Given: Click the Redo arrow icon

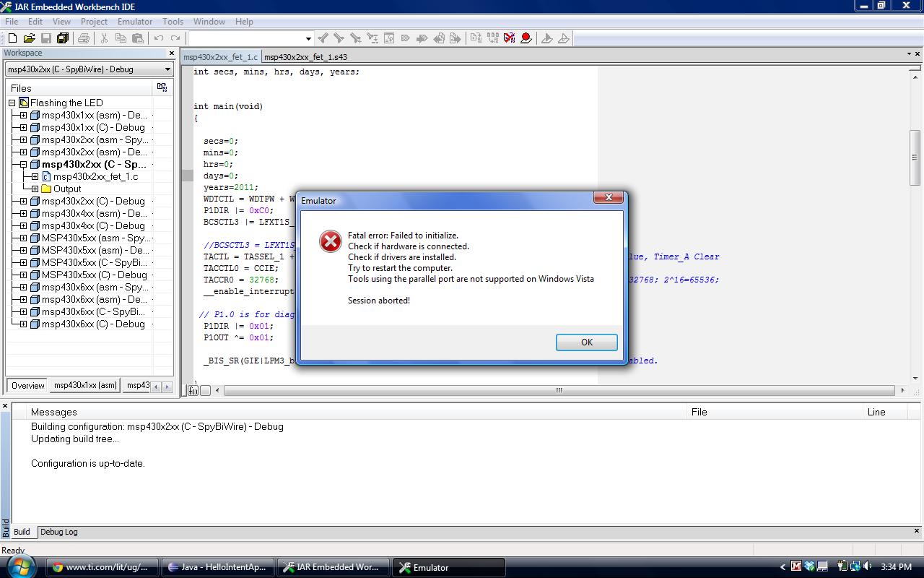Looking at the screenshot, I should tap(175, 38).
